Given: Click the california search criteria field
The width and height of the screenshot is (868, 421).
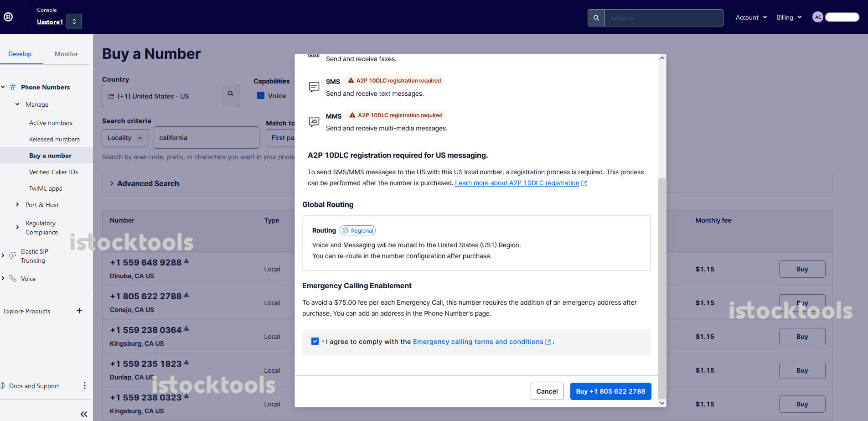Looking at the screenshot, I should (x=207, y=138).
